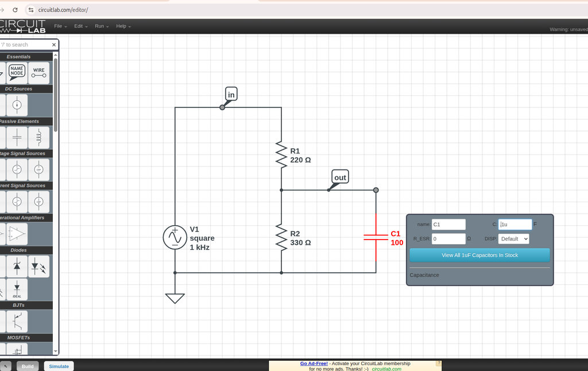Screen dimensions: 588x371
Task: Open the DISP Default dropdown
Action: (x=513, y=238)
